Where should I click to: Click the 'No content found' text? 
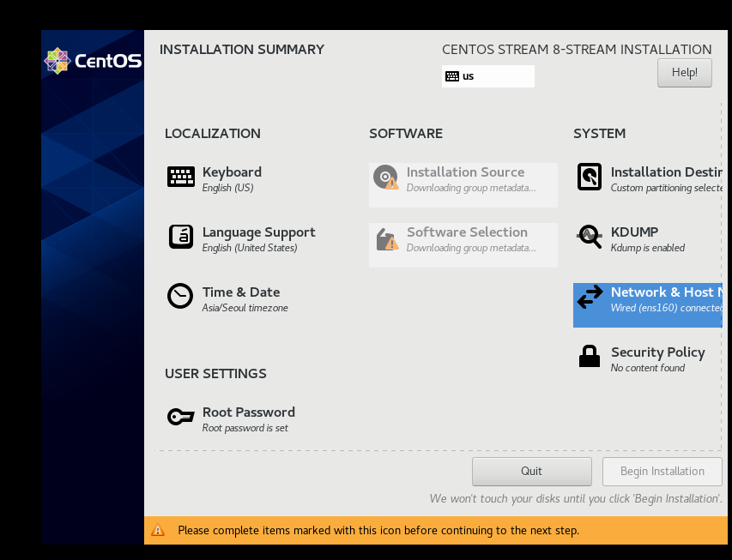pyautogui.click(x=648, y=368)
